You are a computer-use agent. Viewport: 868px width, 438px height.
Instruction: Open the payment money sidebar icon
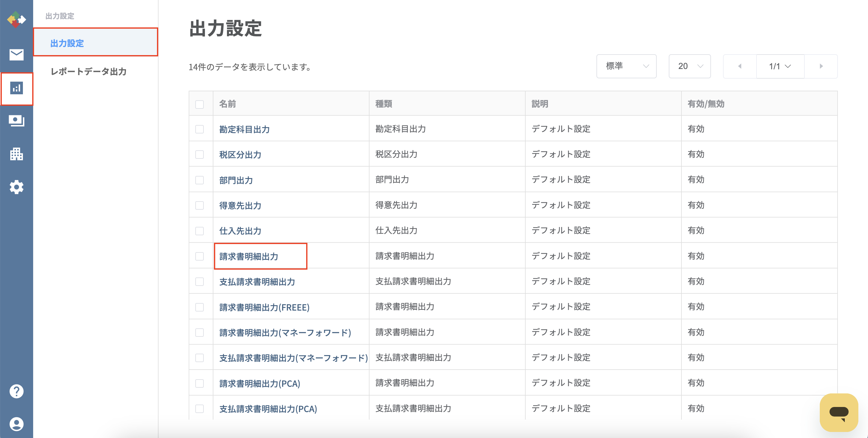click(x=16, y=120)
